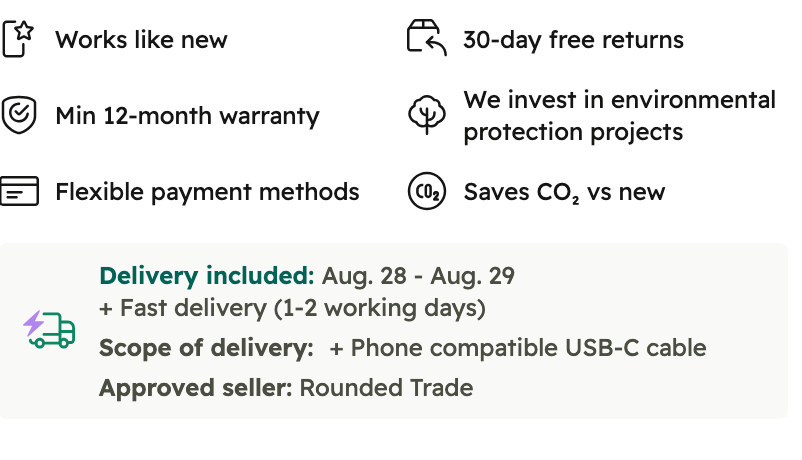Click the phone with star icon

click(x=18, y=39)
